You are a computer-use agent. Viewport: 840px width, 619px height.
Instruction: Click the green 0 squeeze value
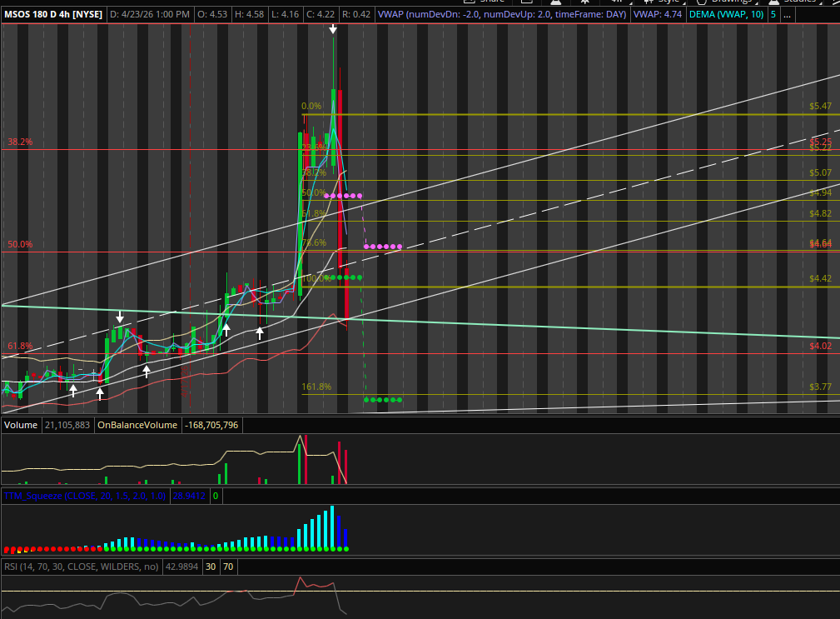pos(216,496)
